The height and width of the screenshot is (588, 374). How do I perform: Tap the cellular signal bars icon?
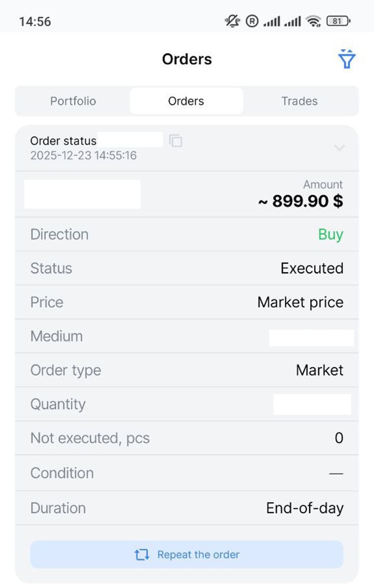[x=272, y=21]
